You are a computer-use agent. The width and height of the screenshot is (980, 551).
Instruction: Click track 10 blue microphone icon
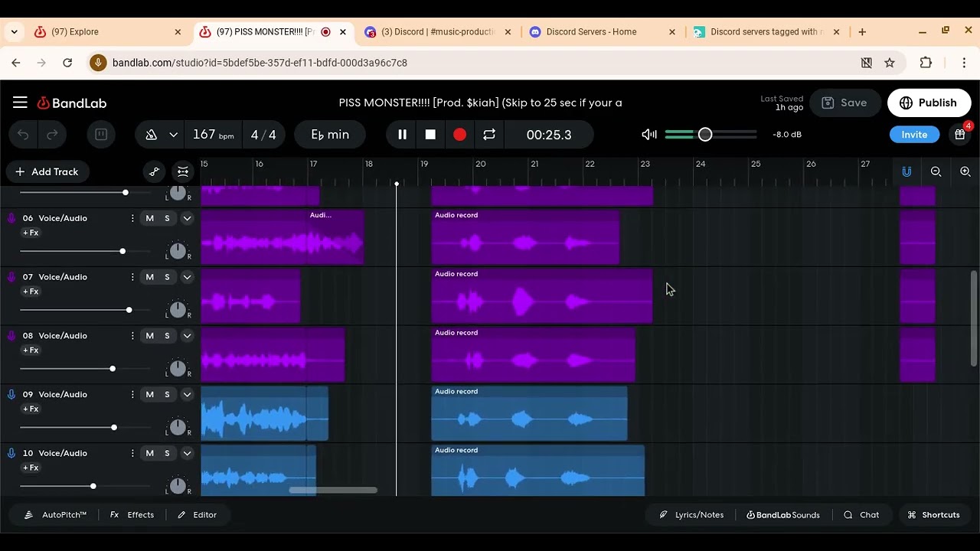(11, 454)
